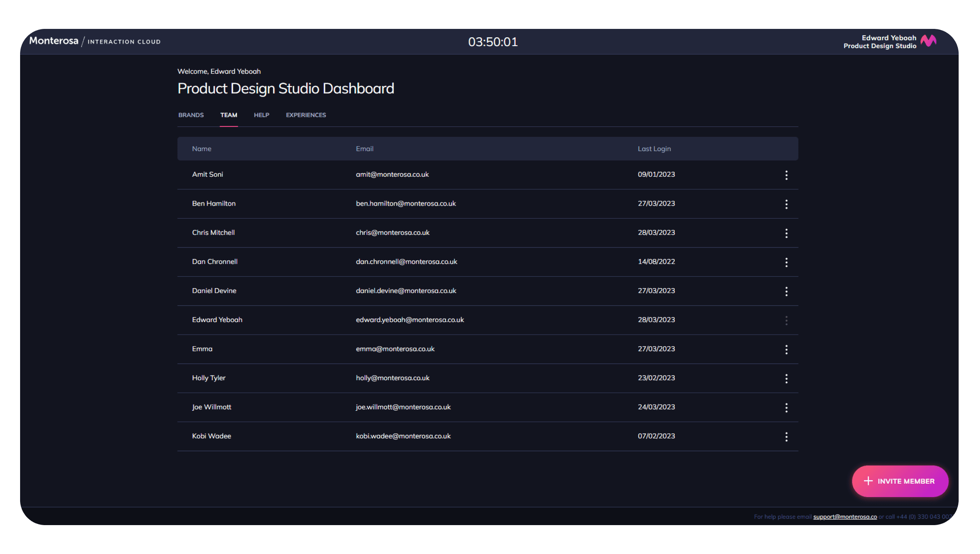Open Daniel Devine's more options menu
Screen dimensions: 980x554
(786, 291)
